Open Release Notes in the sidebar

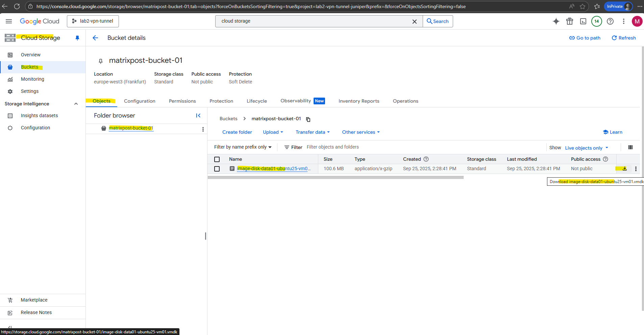(x=43, y=312)
